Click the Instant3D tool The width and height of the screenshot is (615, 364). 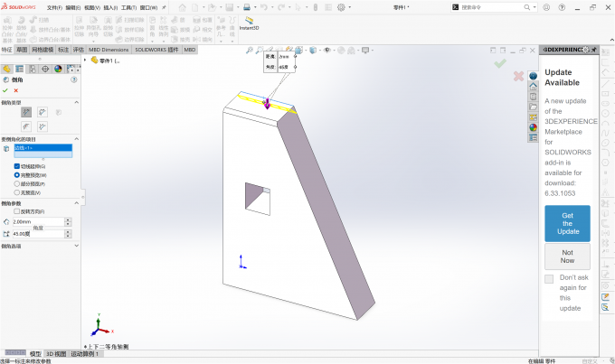[249, 23]
